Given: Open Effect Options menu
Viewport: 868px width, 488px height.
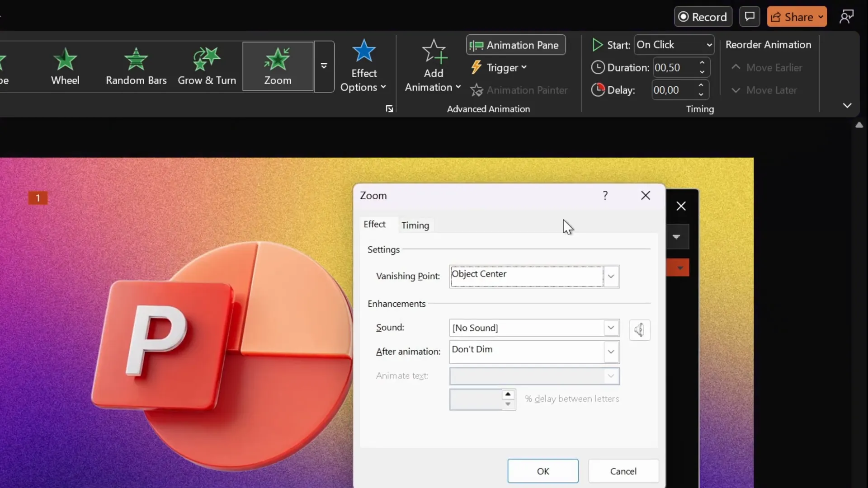Looking at the screenshot, I should click(363, 66).
